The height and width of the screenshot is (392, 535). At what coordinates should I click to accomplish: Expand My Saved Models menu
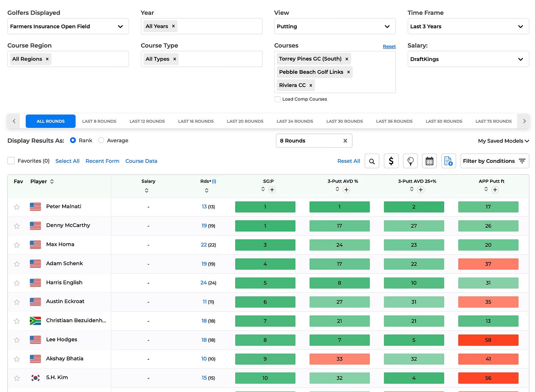tap(503, 141)
